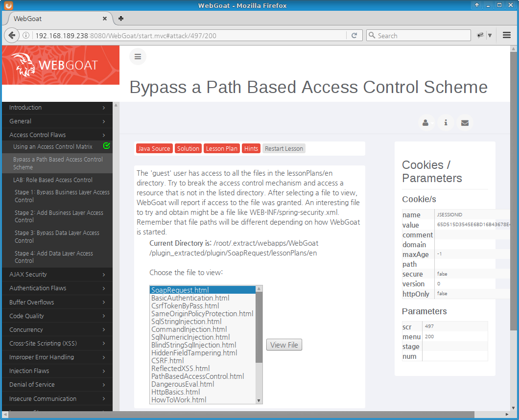Click the envelope contact icon
The height and width of the screenshot is (420, 519).
(x=465, y=123)
